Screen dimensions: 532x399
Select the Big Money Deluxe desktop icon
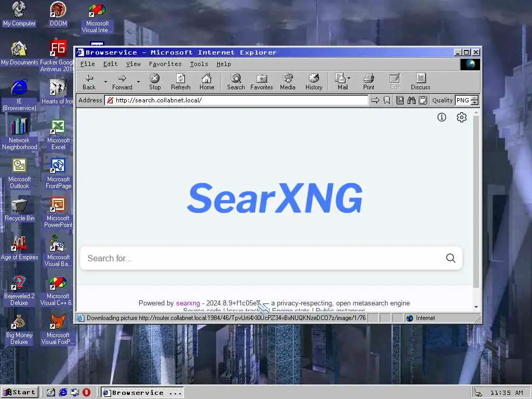(x=19, y=329)
